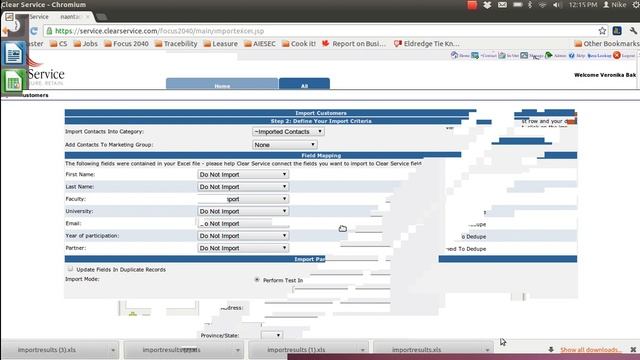Open the Faculty mapping dropdown

[x=243, y=199]
